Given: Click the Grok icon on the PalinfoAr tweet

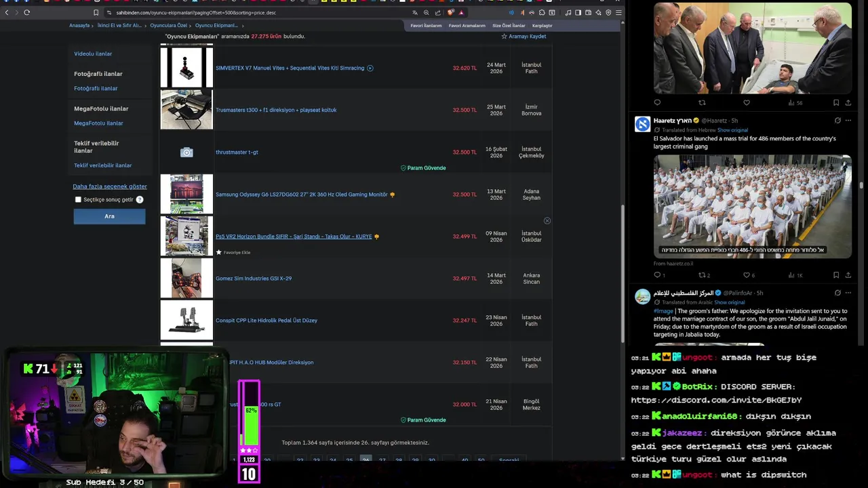Looking at the screenshot, I should [837, 293].
